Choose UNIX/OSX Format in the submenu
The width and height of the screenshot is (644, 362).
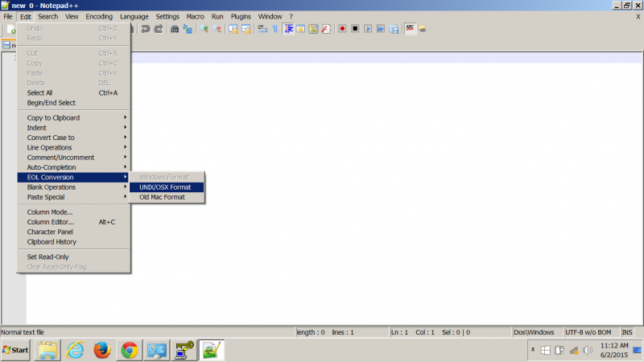pos(167,187)
